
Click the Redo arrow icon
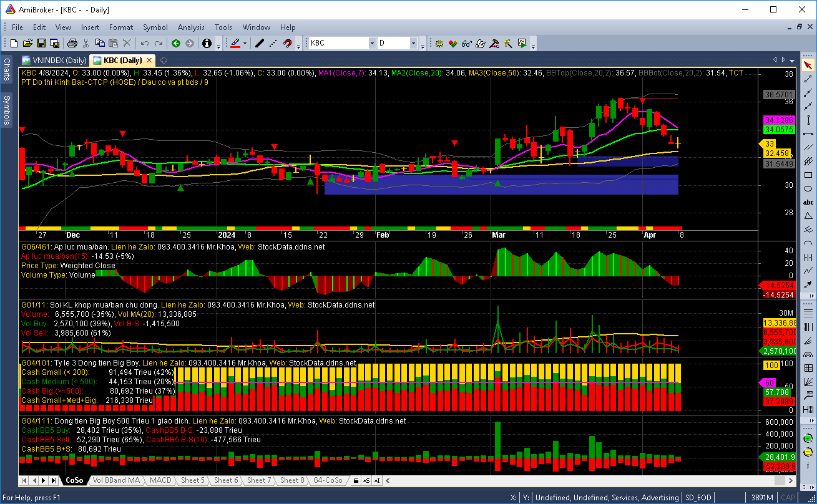pos(159,43)
